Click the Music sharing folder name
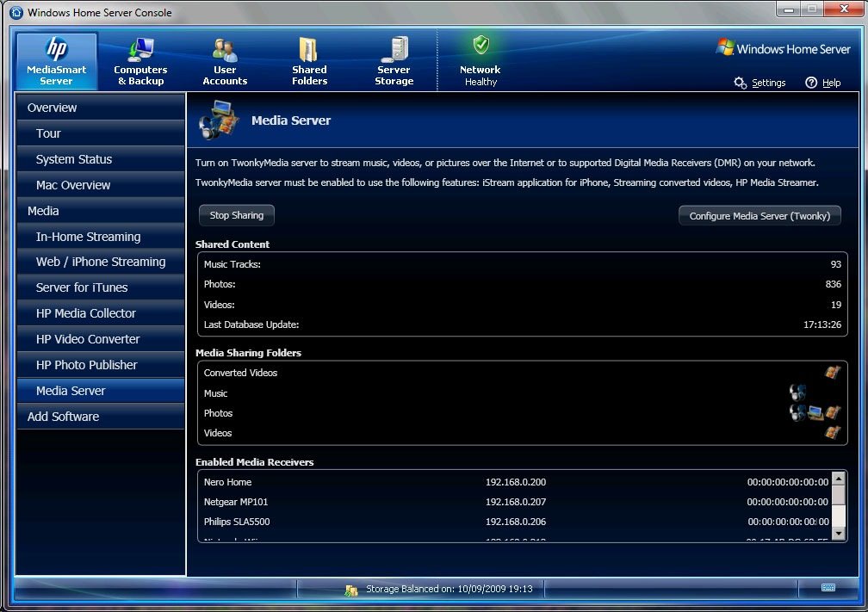 (215, 393)
